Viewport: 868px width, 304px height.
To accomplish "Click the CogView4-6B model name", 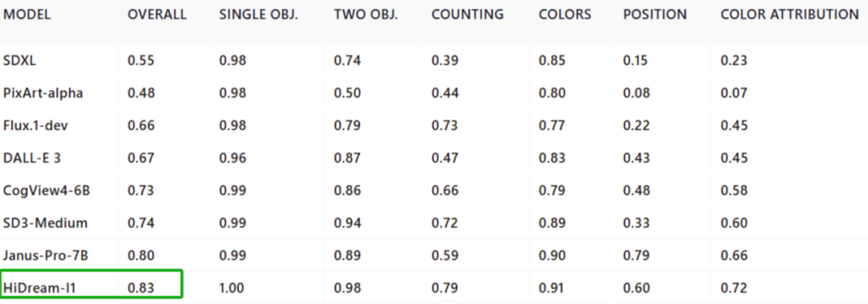I will point(47,191).
